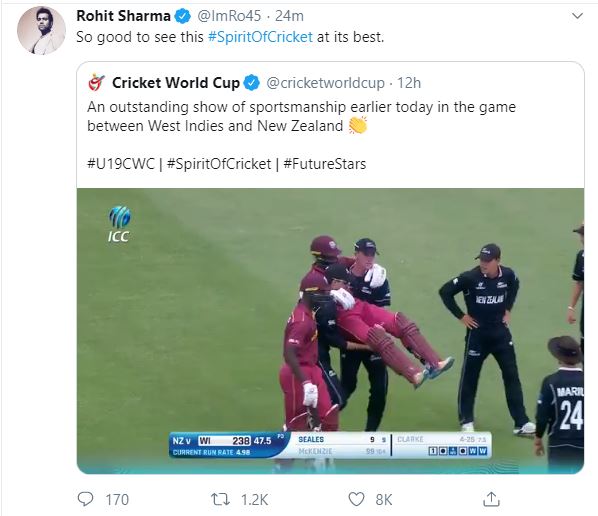Click the reply speech bubble icon
The width and height of the screenshot is (598, 516).
click(x=85, y=499)
